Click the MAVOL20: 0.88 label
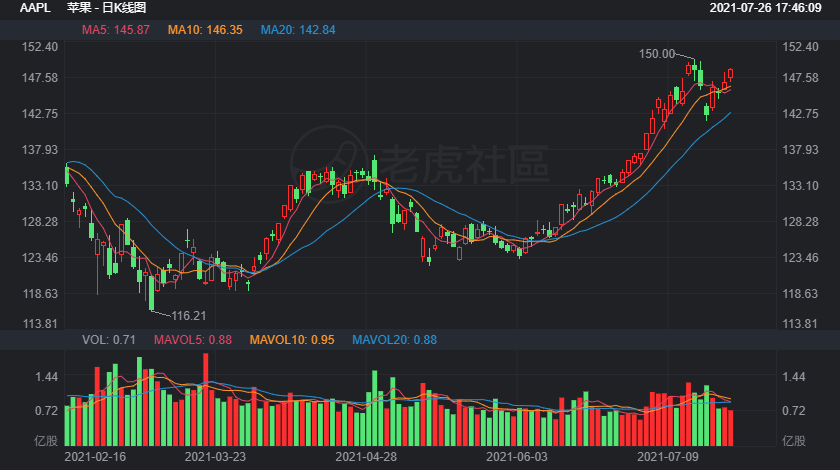The height and width of the screenshot is (470, 840). coord(394,340)
